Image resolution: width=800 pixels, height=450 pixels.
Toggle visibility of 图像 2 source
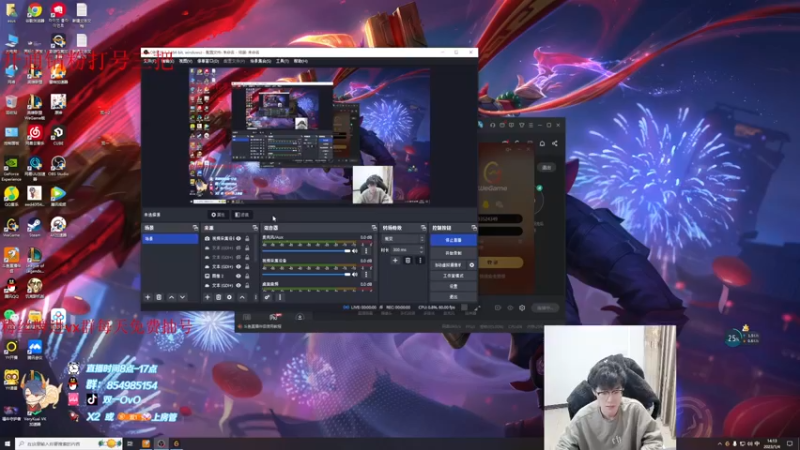tap(238, 276)
